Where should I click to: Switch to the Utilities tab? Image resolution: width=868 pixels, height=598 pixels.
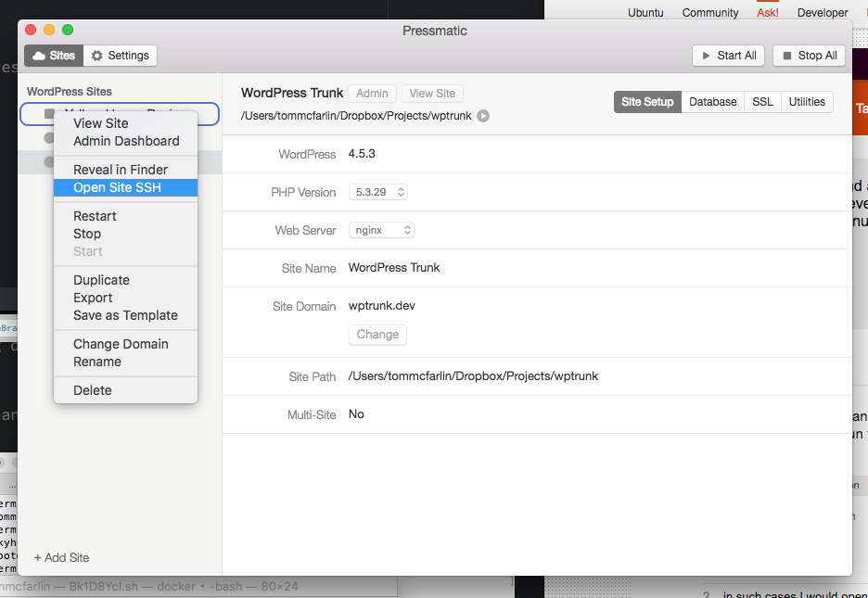pos(807,102)
